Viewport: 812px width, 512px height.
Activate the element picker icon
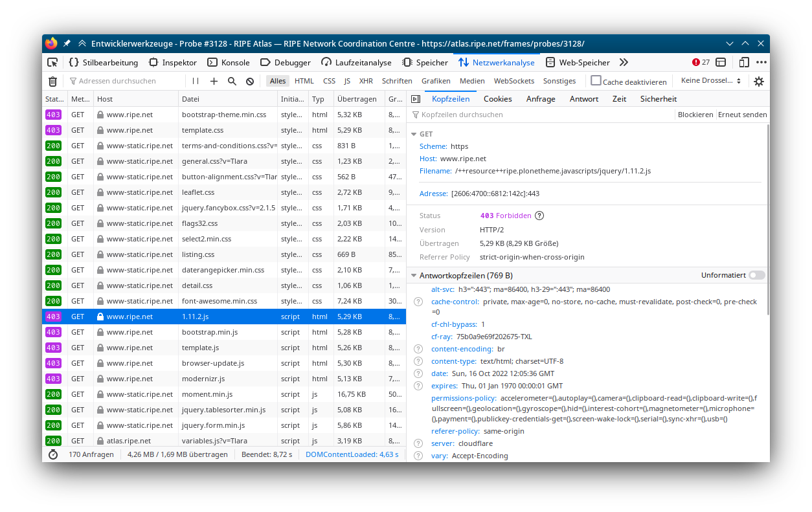click(52, 63)
